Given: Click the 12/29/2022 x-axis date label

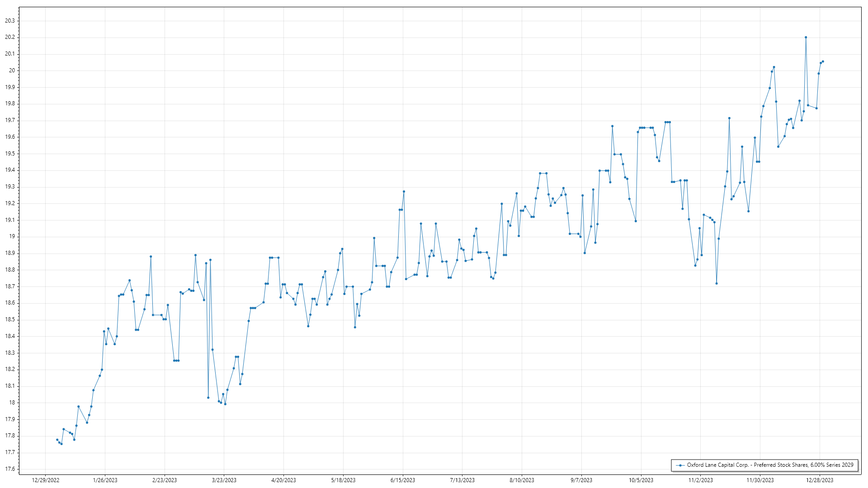Looking at the screenshot, I should 46,480.
